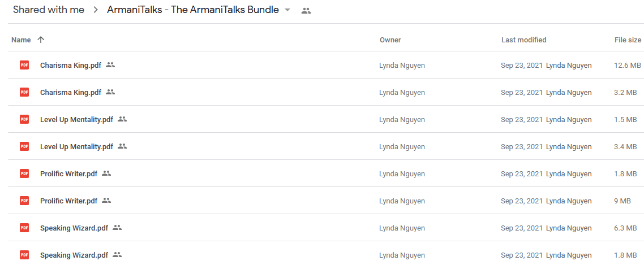Sort files by the Last modified header

523,40
